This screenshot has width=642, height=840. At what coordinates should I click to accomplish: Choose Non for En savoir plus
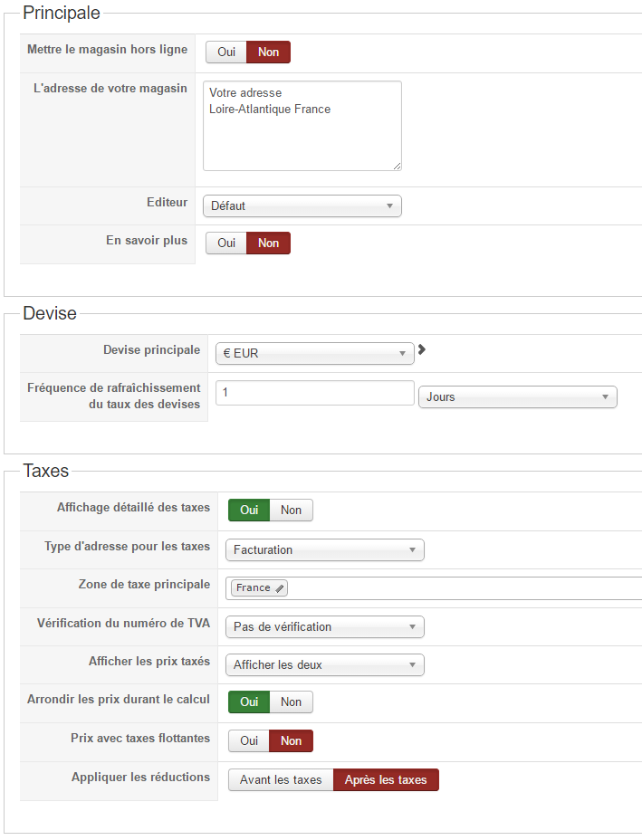[x=269, y=243]
